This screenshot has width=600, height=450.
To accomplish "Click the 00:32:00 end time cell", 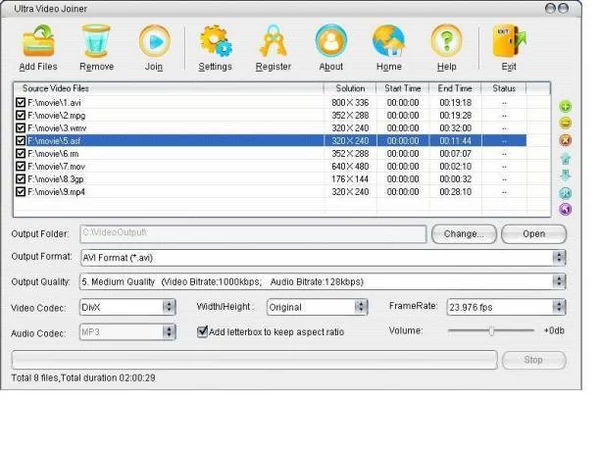I will click(455, 128).
